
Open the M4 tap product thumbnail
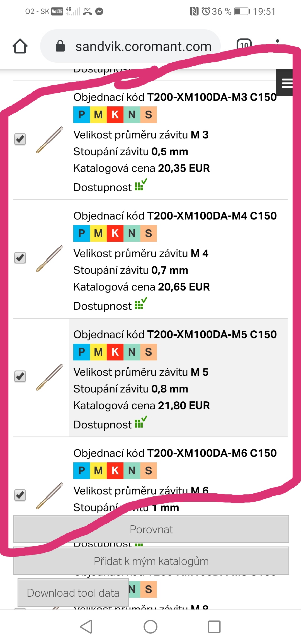[x=50, y=258]
